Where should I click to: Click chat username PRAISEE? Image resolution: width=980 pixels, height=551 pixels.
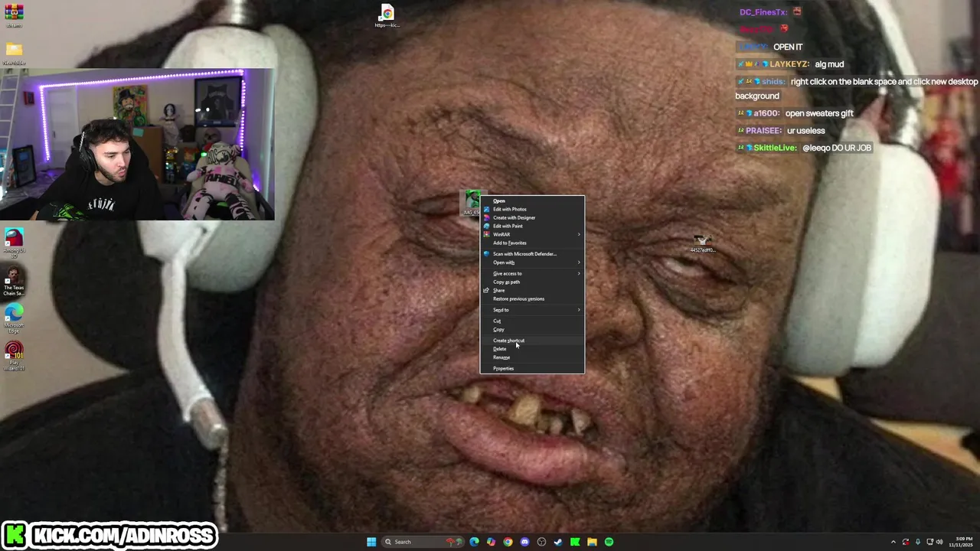[763, 131]
